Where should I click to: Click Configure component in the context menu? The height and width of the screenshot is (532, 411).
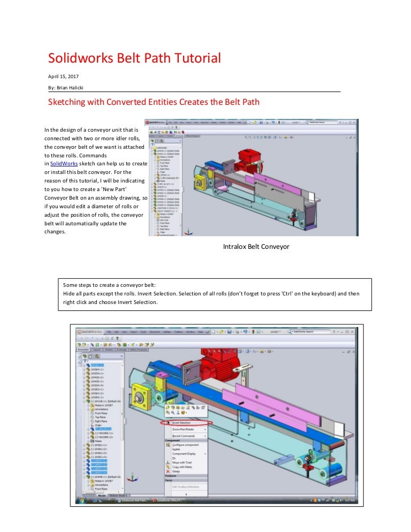click(x=185, y=445)
